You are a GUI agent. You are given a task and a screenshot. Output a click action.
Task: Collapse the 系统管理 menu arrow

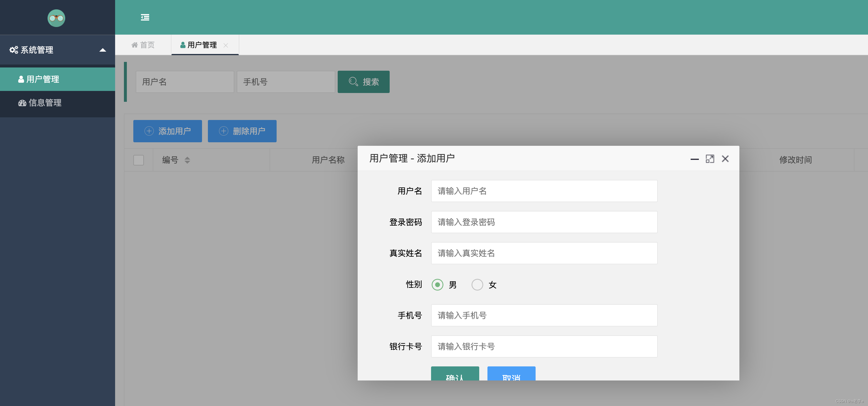(103, 50)
